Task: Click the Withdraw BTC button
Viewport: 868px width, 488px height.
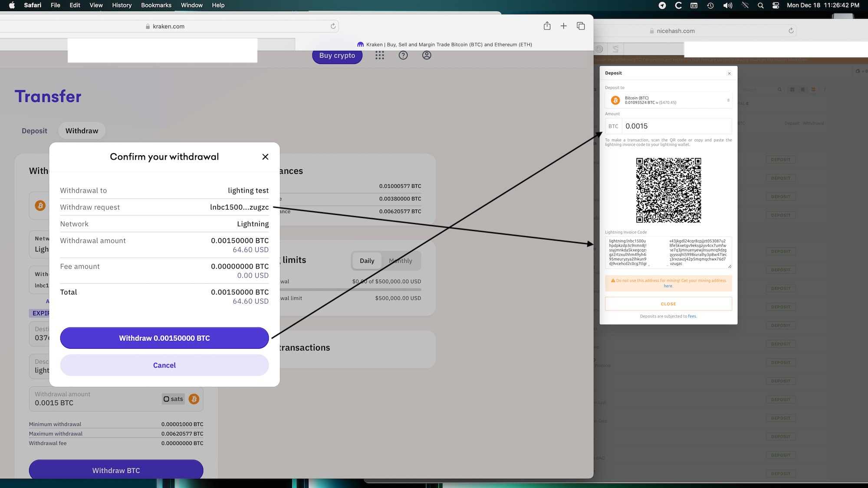Action: coord(116,470)
